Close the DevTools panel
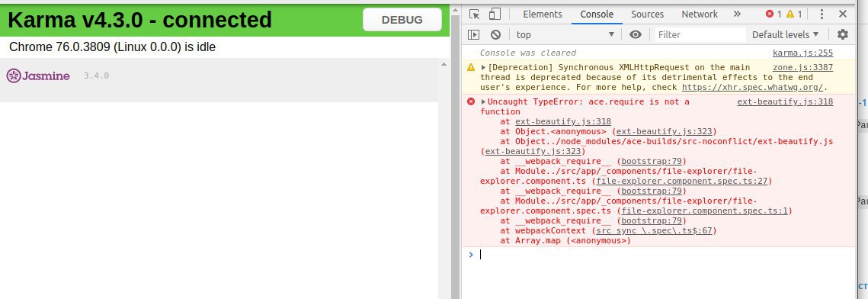The image size is (868, 299). [843, 14]
